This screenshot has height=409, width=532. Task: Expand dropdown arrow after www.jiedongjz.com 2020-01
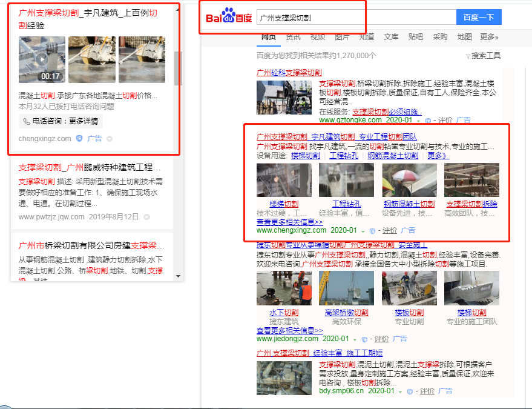(355, 339)
